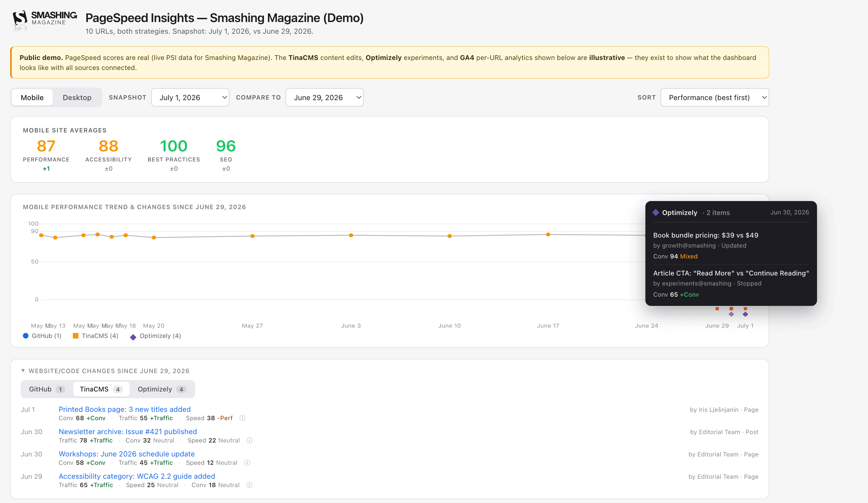Click Optimizely (4) legend label
The height and width of the screenshot is (503, 868).
pos(160,336)
